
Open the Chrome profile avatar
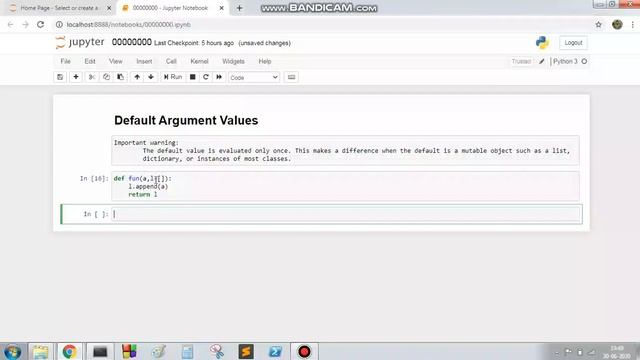click(x=617, y=24)
